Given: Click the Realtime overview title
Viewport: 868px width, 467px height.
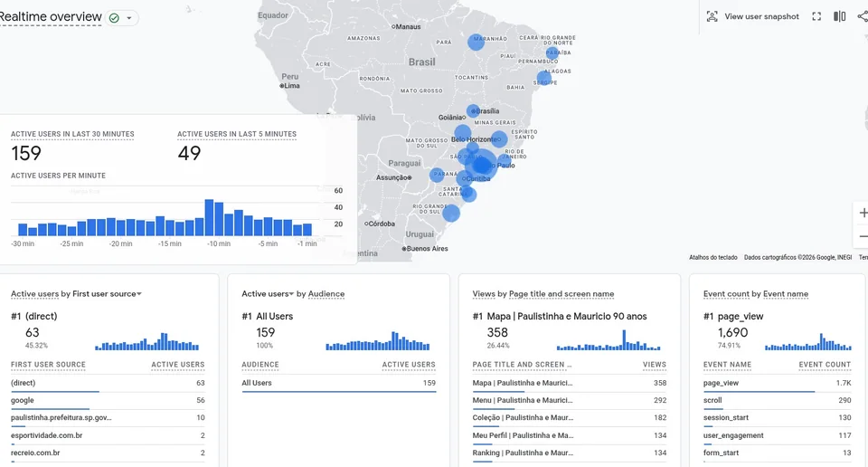Looking at the screenshot, I should pos(51,17).
